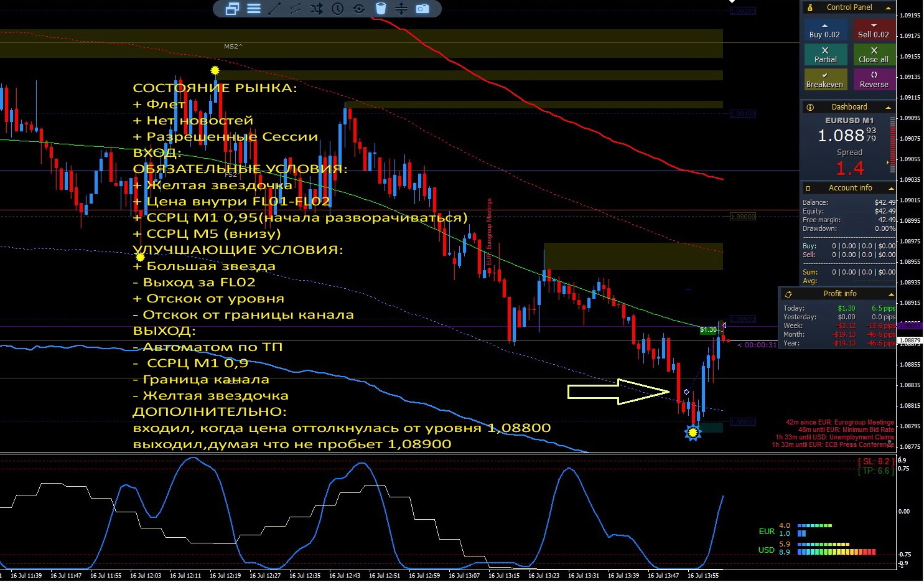Click the Month profit -$19.13 value

coord(844,334)
